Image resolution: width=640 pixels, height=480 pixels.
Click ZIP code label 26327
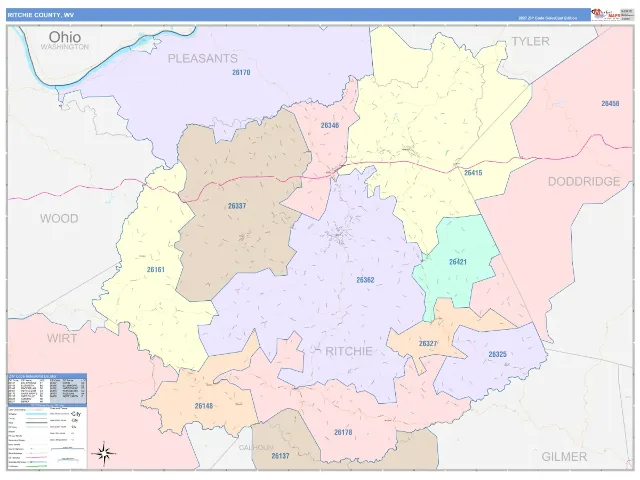(x=428, y=344)
